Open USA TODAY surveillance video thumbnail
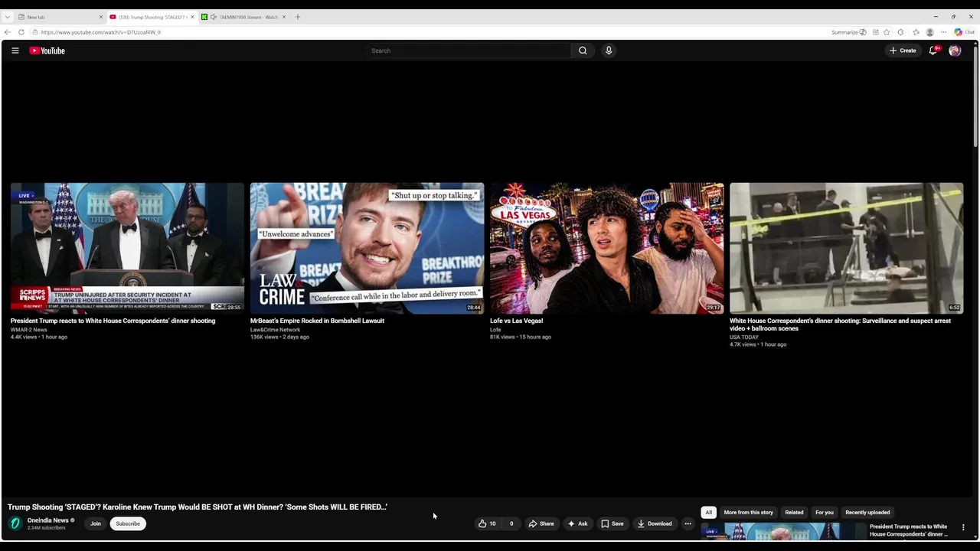This screenshot has height=551, width=980. (x=846, y=248)
